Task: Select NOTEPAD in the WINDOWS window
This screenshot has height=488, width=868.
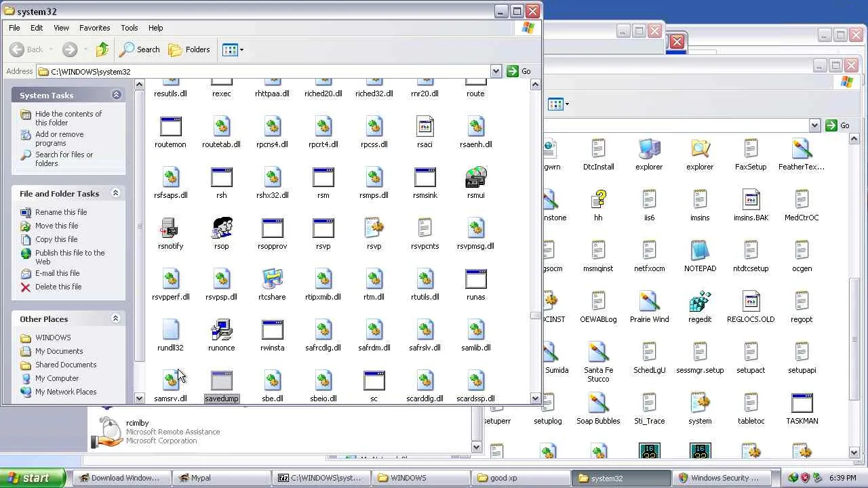Action: pyautogui.click(x=700, y=251)
